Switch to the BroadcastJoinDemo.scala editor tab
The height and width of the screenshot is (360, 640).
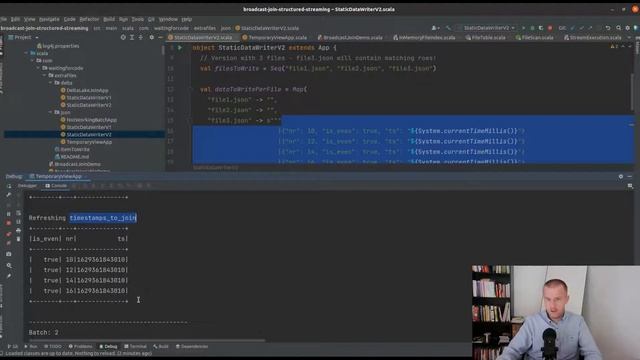click(350, 38)
